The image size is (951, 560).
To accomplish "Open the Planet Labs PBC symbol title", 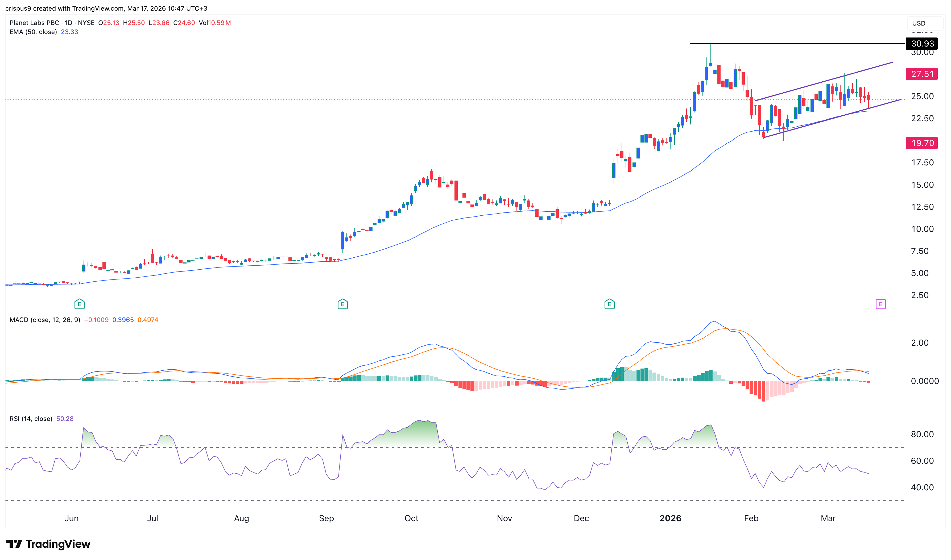I will [x=34, y=23].
